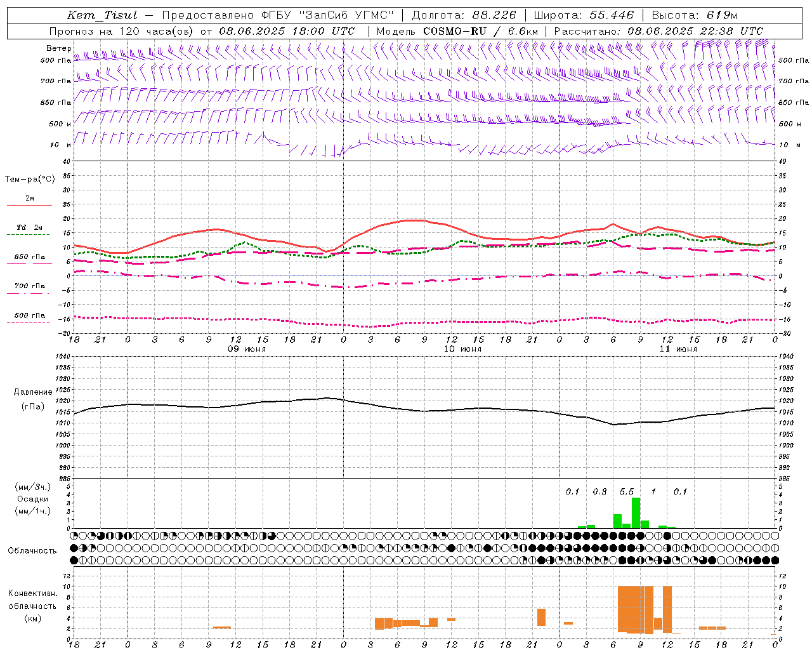Image resolution: width=812 pixels, height=650 pixels.
Task: Click the Тем-ра(°C) panel label
Action: tap(30, 180)
